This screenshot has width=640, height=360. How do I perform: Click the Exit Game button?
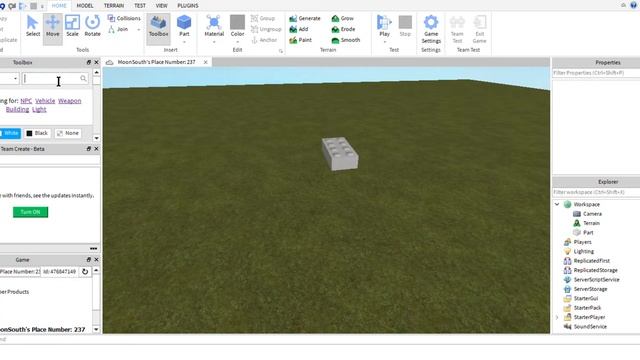point(480,29)
